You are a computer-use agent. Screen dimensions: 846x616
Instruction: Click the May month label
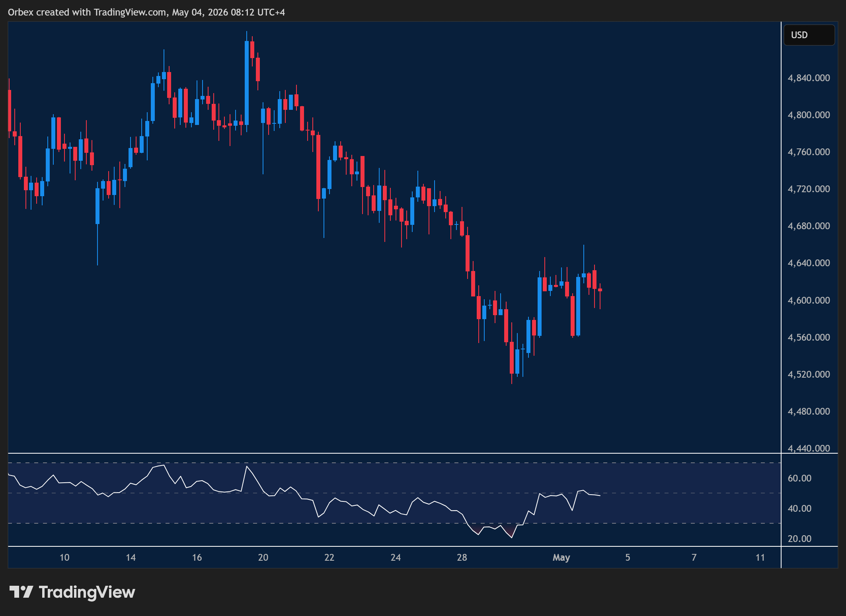coord(561,558)
